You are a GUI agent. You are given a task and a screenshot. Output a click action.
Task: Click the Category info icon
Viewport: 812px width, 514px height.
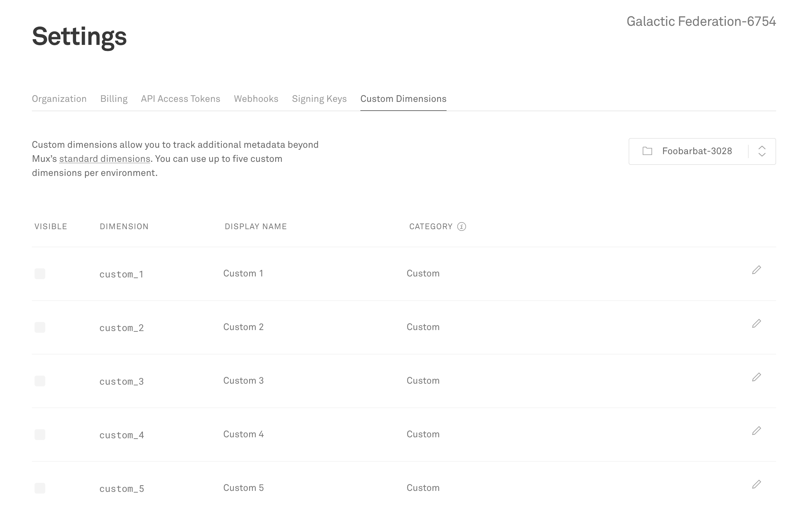[x=461, y=227]
